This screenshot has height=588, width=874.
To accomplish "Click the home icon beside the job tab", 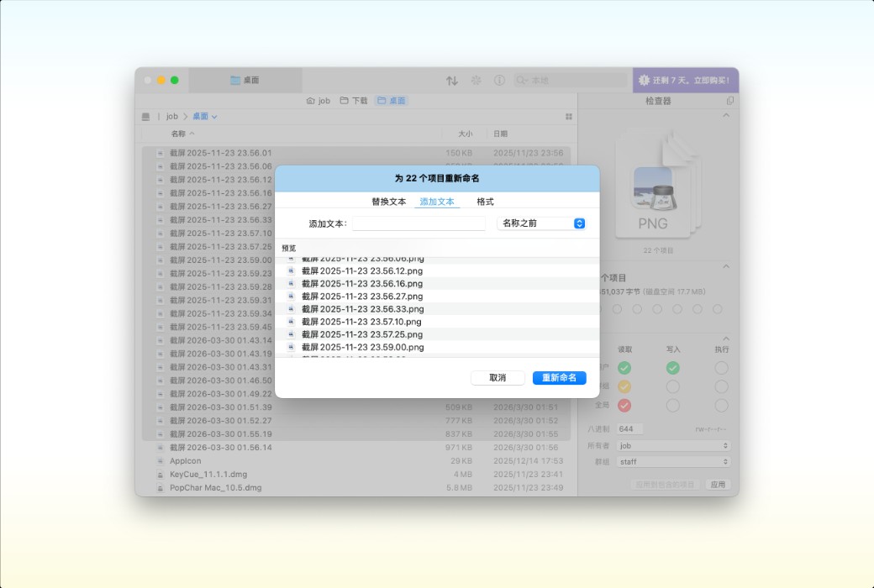I will click(312, 99).
